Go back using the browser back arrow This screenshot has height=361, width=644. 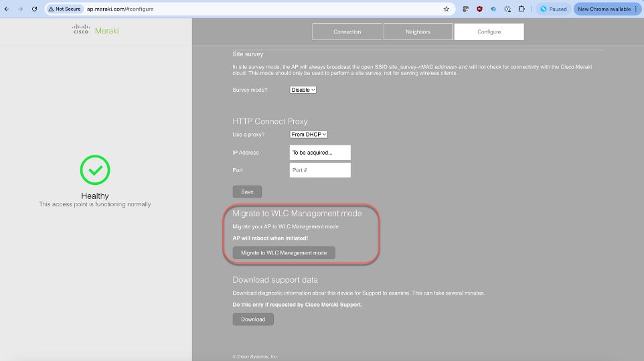click(7, 9)
